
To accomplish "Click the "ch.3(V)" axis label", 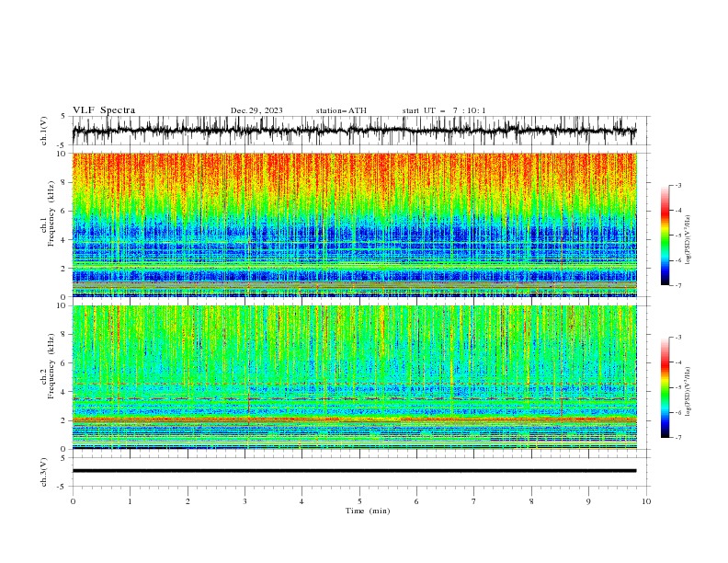I will pos(44,472).
